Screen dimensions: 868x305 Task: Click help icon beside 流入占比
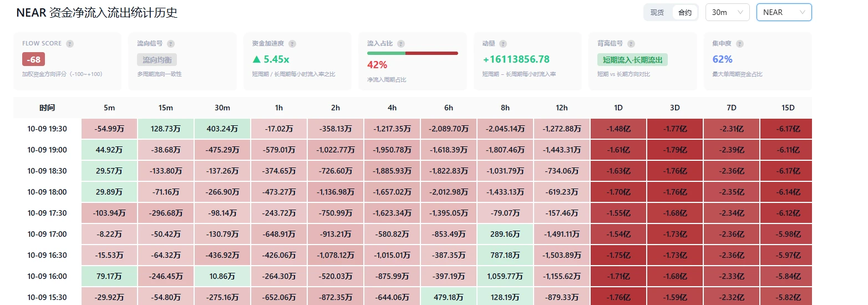(401, 43)
